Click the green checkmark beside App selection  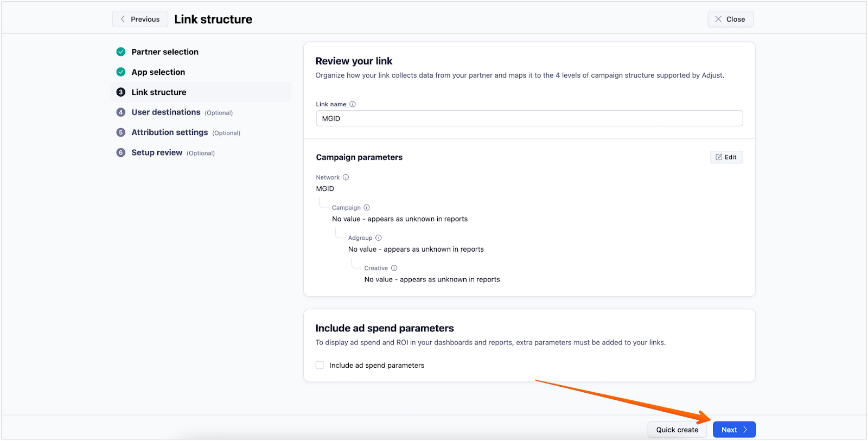121,72
